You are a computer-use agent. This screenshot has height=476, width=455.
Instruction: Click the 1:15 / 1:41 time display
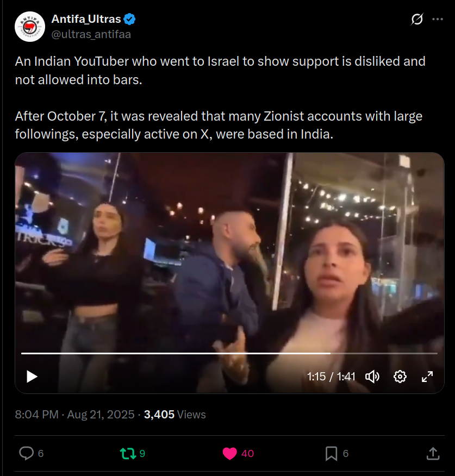point(331,377)
